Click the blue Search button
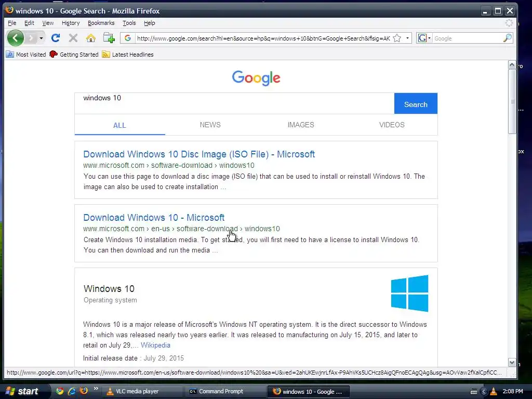 click(x=416, y=103)
